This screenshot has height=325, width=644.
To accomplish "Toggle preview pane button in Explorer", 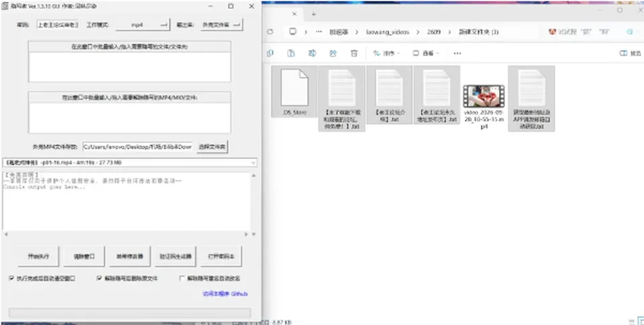I will [x=630, y=53].
